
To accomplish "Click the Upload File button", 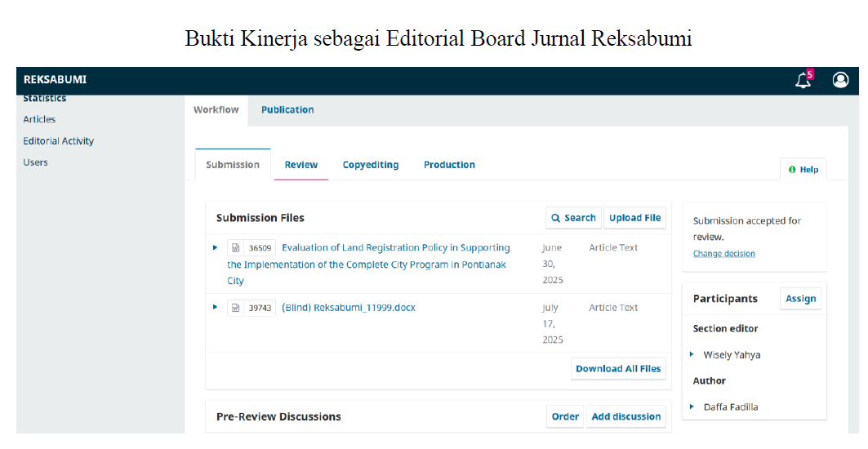I will [634, 218].
